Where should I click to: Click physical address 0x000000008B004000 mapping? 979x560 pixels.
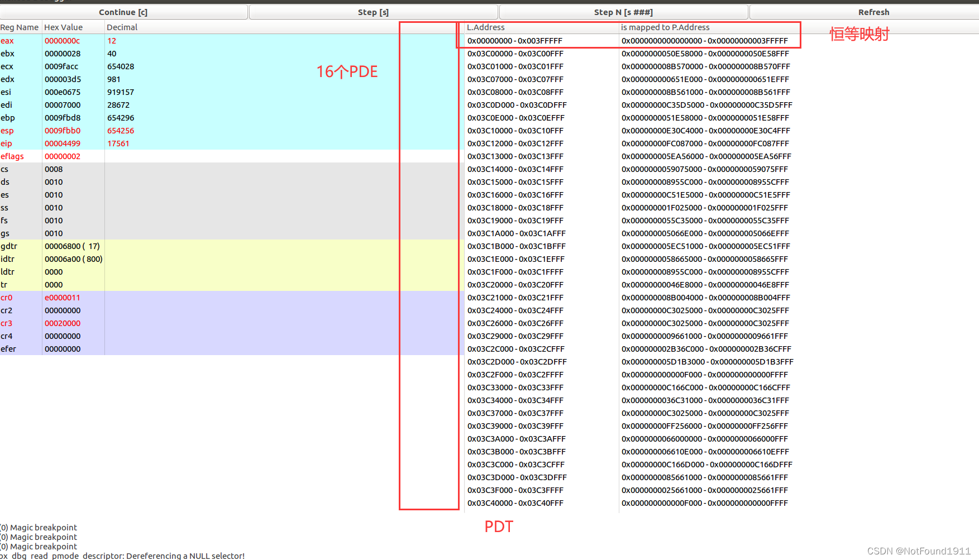(x=706, y=298)
